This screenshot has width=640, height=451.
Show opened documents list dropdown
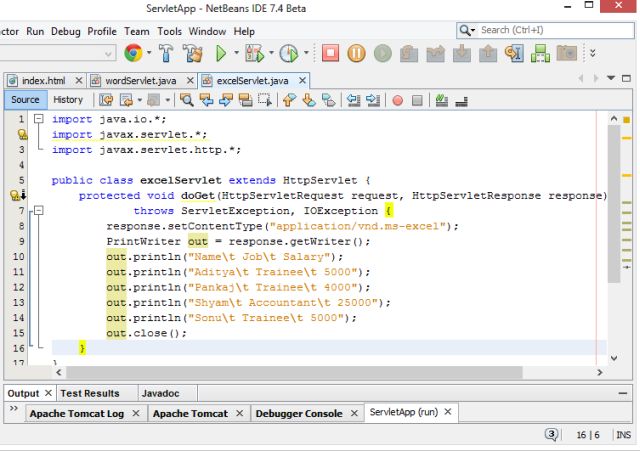click(611, 78)
